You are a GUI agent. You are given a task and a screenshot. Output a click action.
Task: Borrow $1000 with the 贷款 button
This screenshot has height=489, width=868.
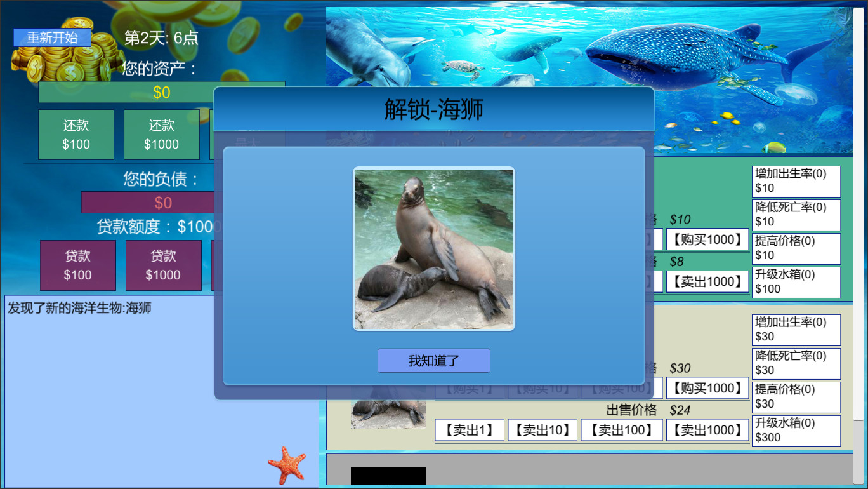(164, 265)
